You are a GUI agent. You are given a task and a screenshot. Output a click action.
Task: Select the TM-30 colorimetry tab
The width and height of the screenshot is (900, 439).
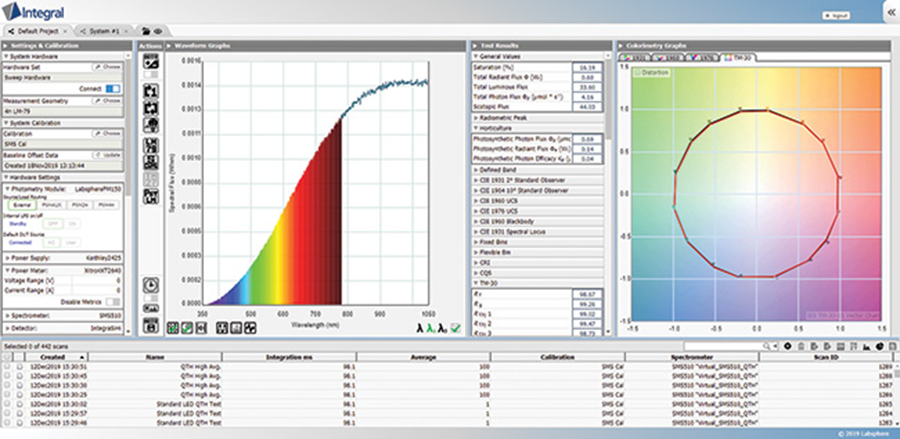click(738, 57)
